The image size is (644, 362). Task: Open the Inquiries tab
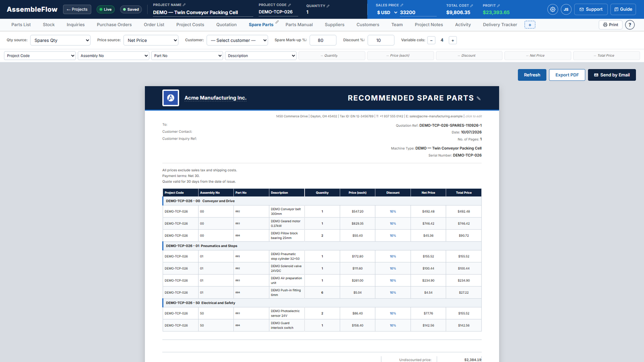[76, 25]
